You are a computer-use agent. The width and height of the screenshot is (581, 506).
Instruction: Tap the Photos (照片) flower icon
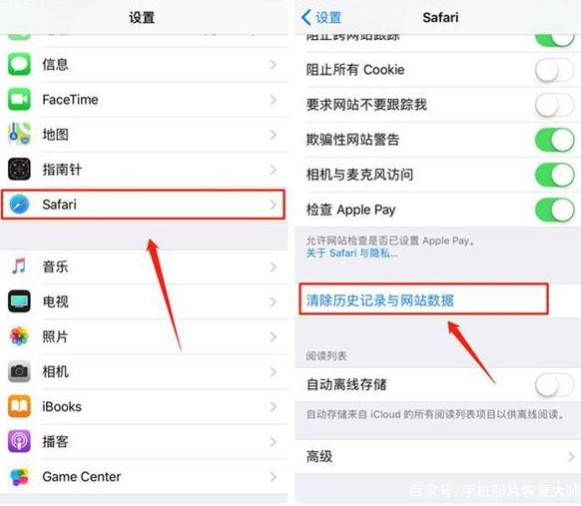19,336
